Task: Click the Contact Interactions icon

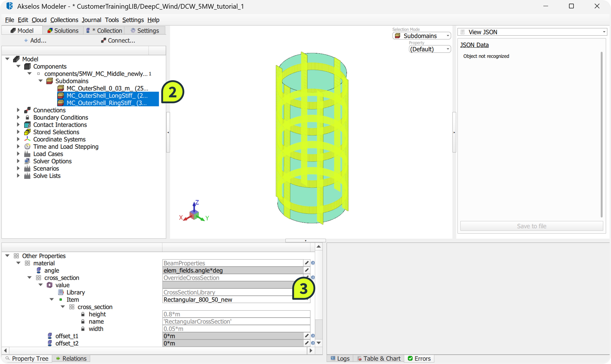Action: tap(27, 125)
